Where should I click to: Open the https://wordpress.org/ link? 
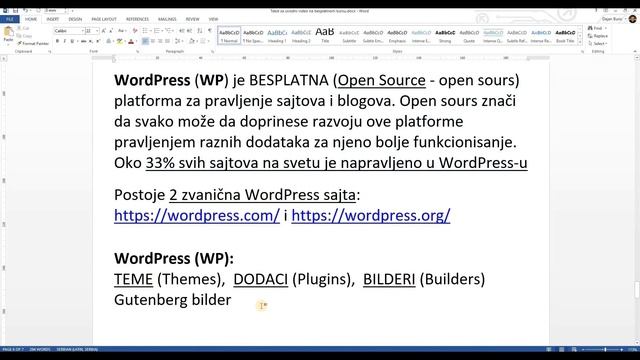tap(371, 216)
